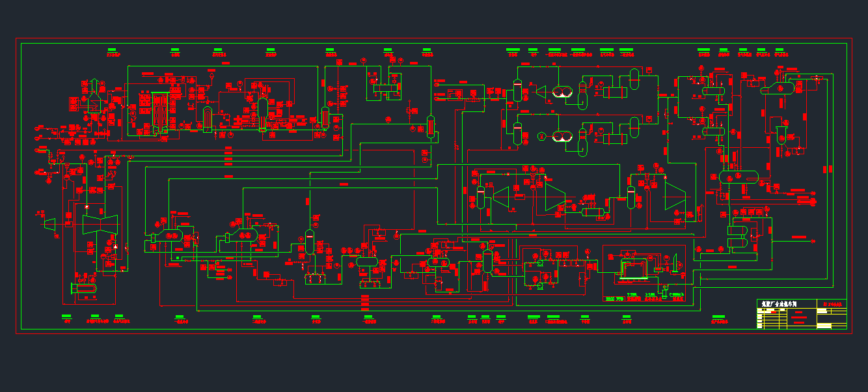
Task: Click the horizontal U-tube exchanger at bottom left
Action: (x=85, y=289)
